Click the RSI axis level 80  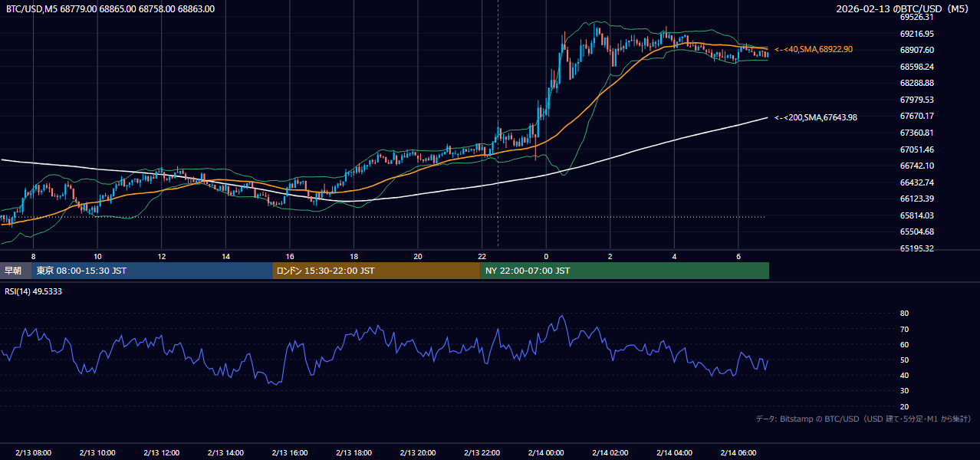coord(904,314)
